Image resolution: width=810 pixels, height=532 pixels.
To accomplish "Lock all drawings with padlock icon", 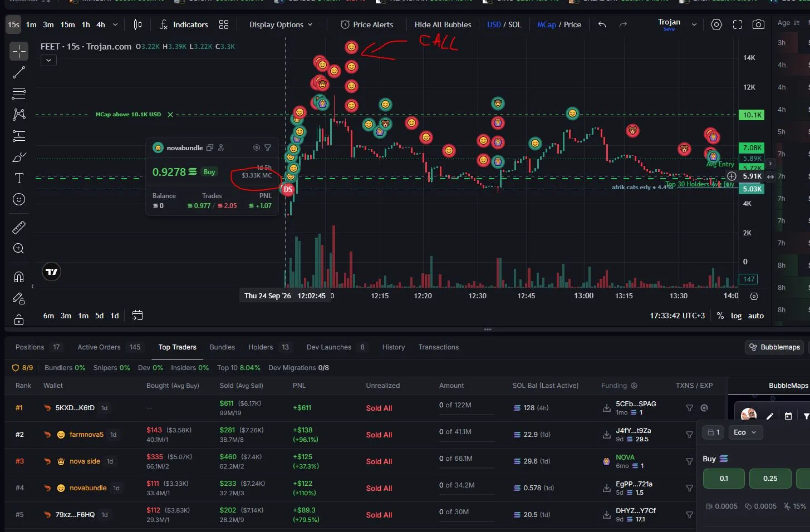I will (19, 319).
